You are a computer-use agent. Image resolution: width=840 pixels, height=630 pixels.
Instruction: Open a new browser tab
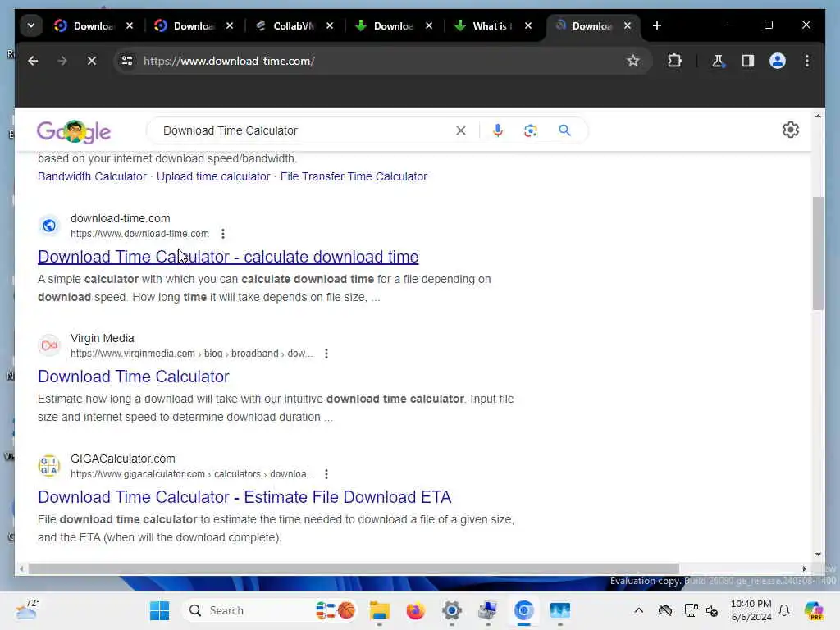tap(657, 25)
